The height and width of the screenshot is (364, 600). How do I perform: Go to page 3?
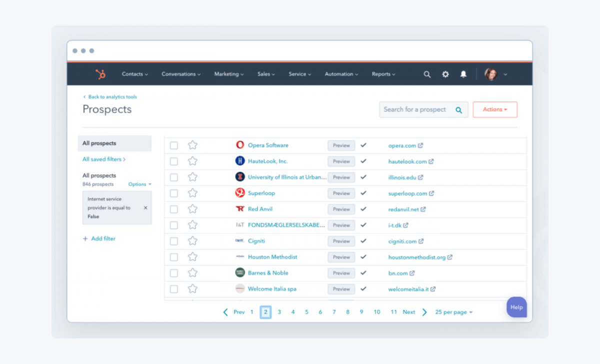click(x=279, y=312)
